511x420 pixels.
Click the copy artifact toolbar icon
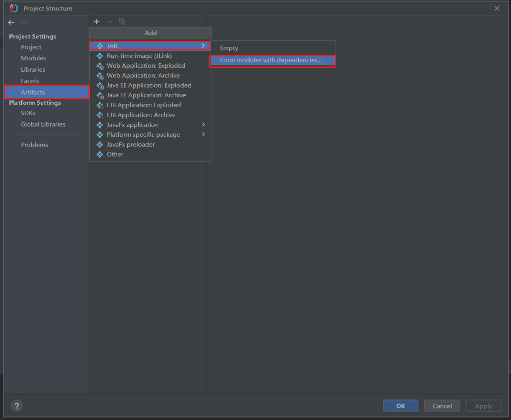pyautogui.click(x=122, y=21)
